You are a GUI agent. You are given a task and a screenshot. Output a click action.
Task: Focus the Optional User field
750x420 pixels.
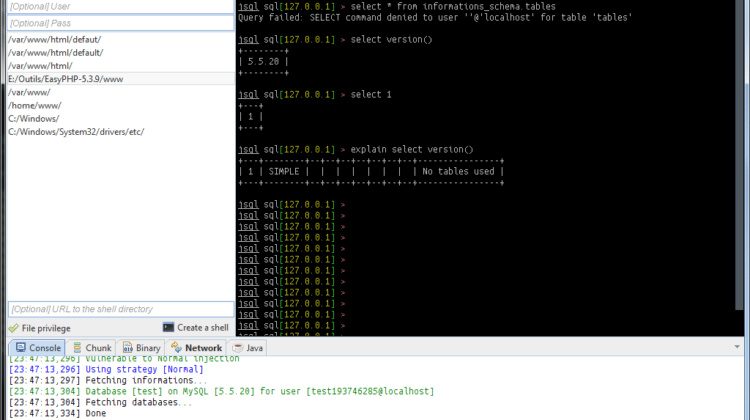click(121, 7)
